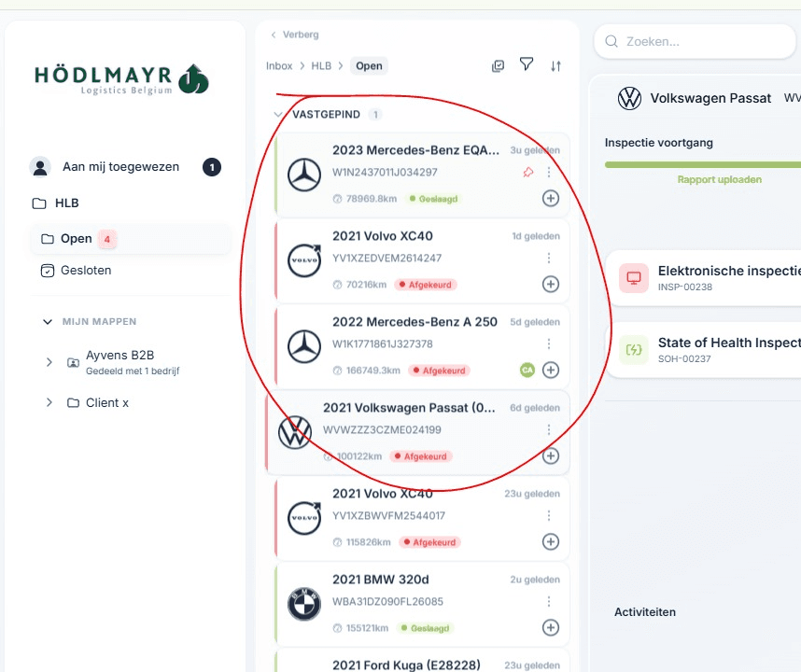Image resolution: width=801 pixels, height=672 pixels.
Task: Click the Inspectie voortgang progress bar
Action: point(700,164)
